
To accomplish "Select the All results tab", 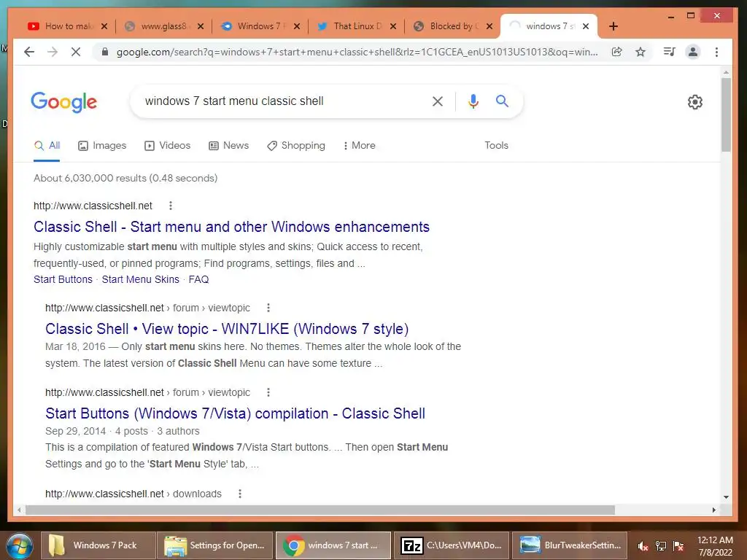I will click(x=47, y=146).
